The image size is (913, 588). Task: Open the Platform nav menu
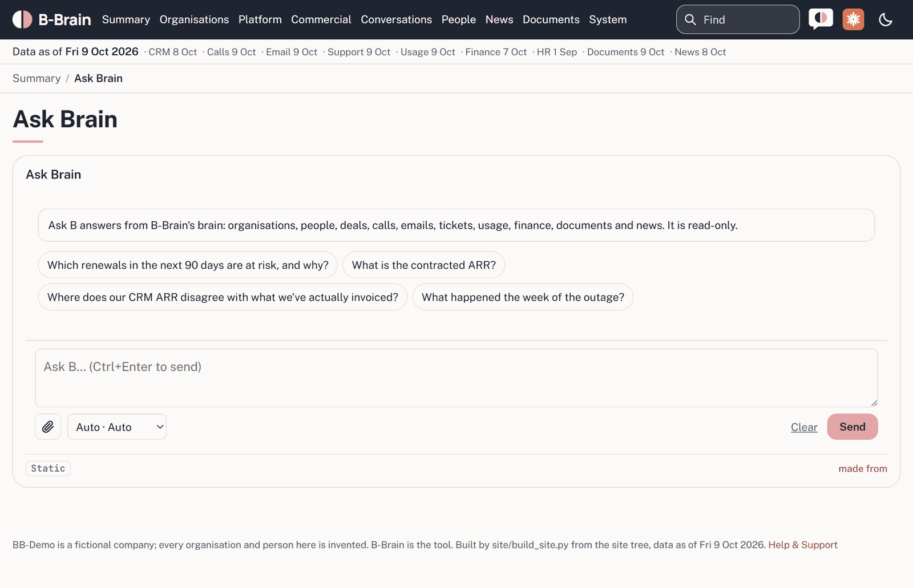click(x=260, y=19)
